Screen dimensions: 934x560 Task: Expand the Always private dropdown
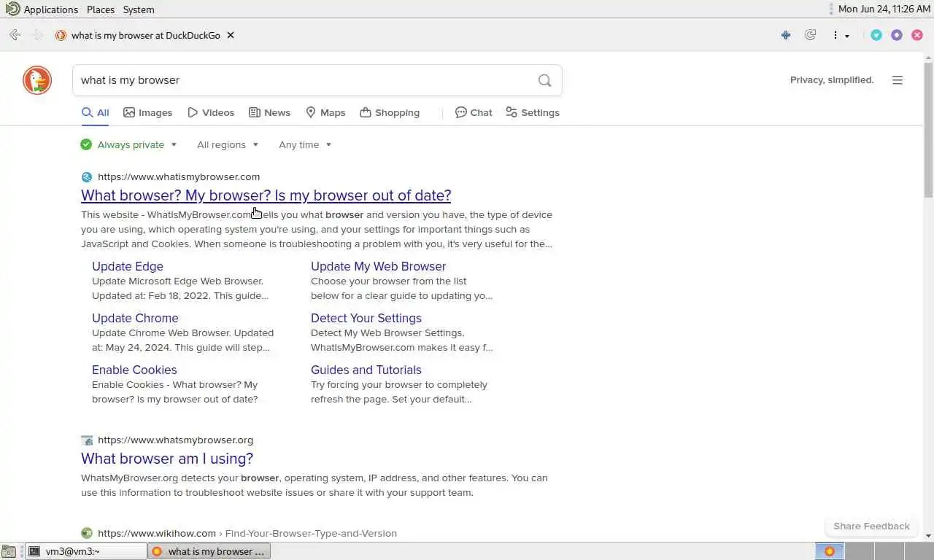[129, 144]
